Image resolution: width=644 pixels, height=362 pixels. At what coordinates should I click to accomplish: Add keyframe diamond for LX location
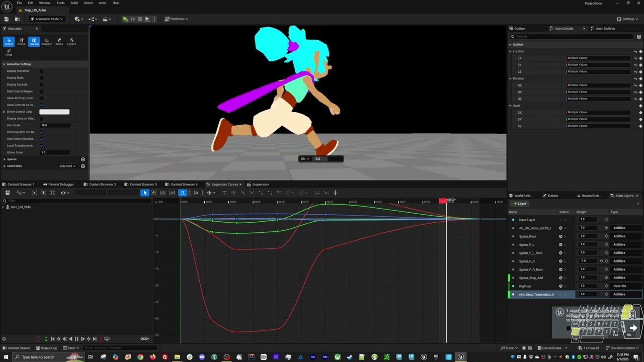click(640, 58)
